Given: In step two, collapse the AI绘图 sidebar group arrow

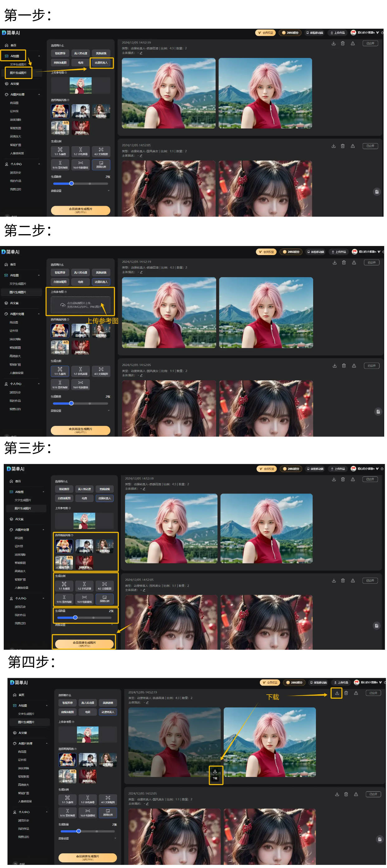Looking at the screenshot, I should (39, 275).
